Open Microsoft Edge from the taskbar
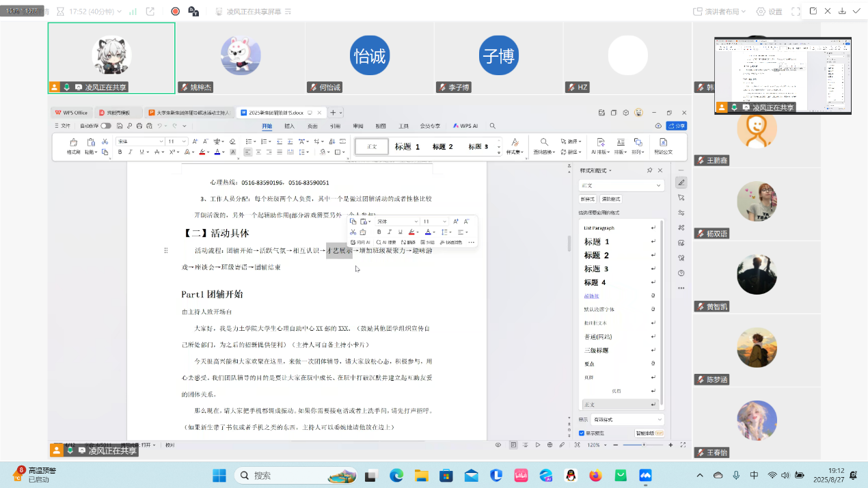 [x=396, y=475]
